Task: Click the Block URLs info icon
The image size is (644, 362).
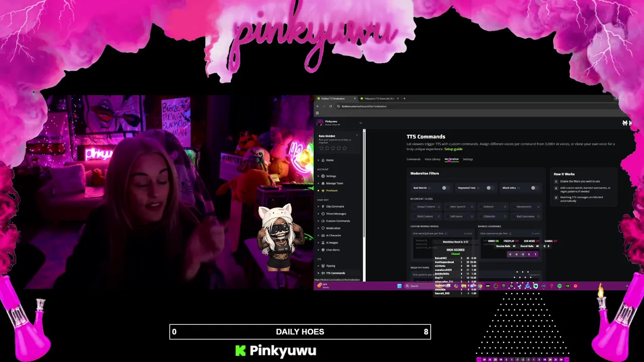Action: (519, 188)
